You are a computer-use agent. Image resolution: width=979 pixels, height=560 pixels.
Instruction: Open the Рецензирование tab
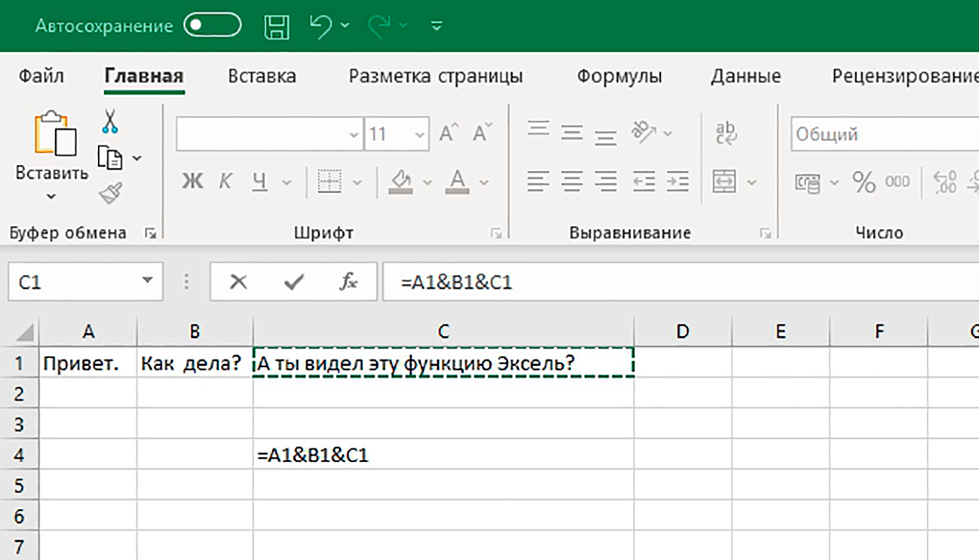point(905,76)
